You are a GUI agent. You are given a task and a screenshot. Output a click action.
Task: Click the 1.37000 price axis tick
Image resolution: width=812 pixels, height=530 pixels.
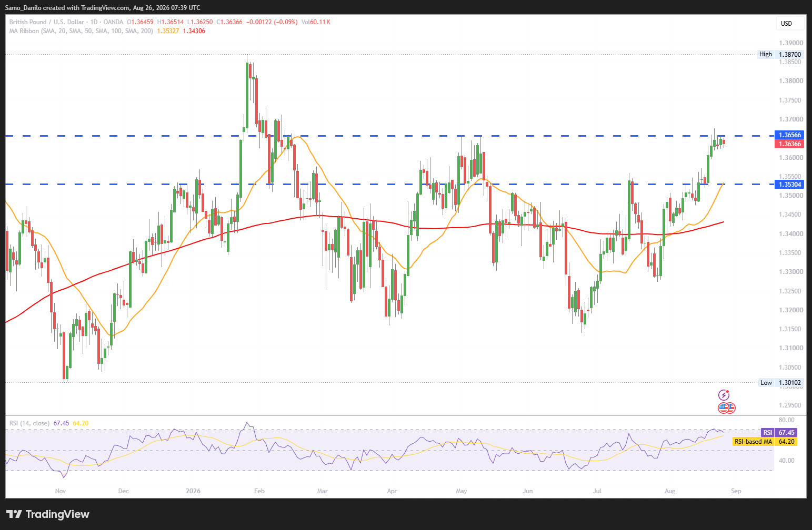pyautogui.click(x=791, y=119)
